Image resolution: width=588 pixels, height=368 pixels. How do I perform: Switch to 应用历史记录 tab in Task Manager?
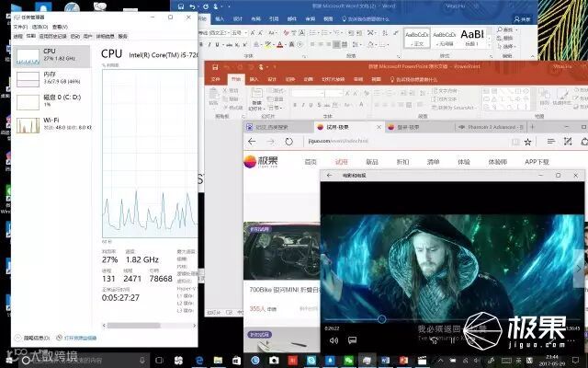coord(53,37)
